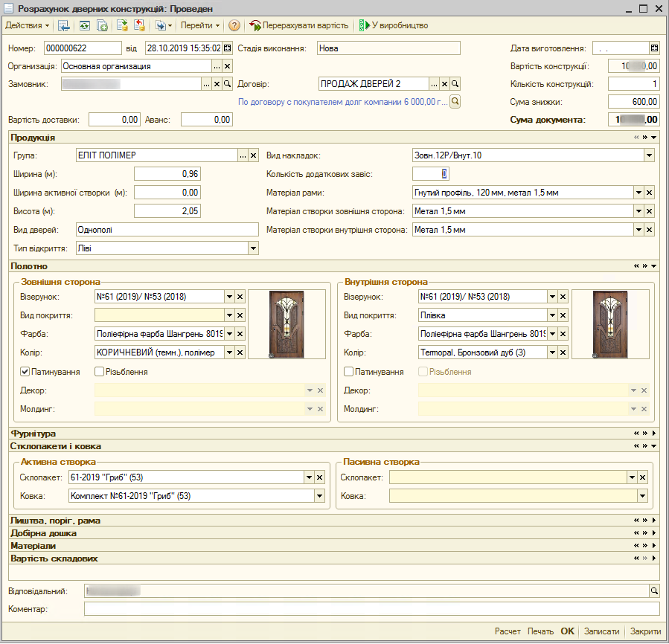The width and height of the screenshot is (669, 644).
Task: Click Перерахувати вартість toolbar button
Action: pos(299,25)
